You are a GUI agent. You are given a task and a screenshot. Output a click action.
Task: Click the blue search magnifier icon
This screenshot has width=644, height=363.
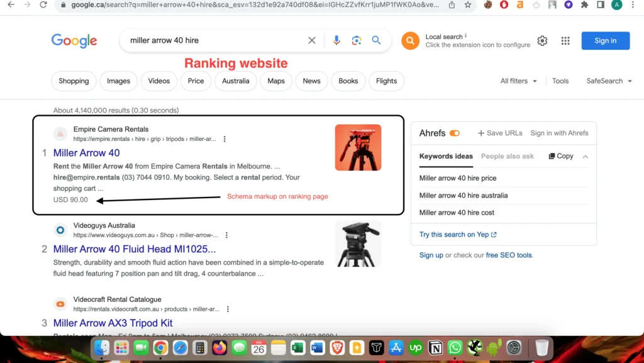[x=376, y=40]
